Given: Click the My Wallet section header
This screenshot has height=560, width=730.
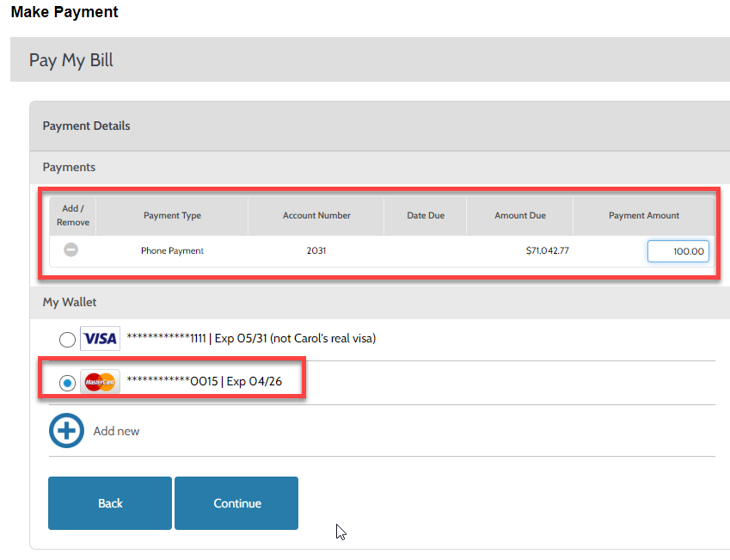Looking at the screenshot, I should coord(69,303).
